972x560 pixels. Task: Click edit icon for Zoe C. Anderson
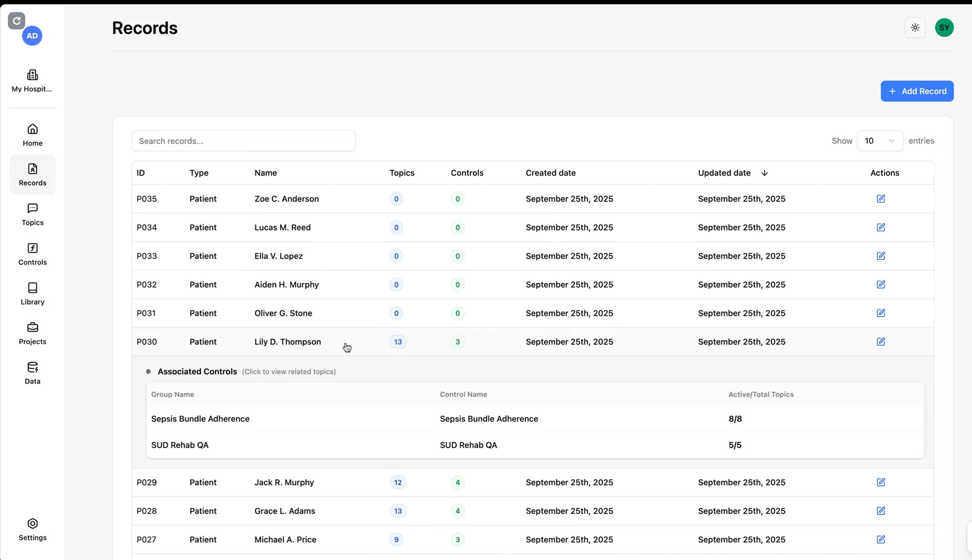881,199
